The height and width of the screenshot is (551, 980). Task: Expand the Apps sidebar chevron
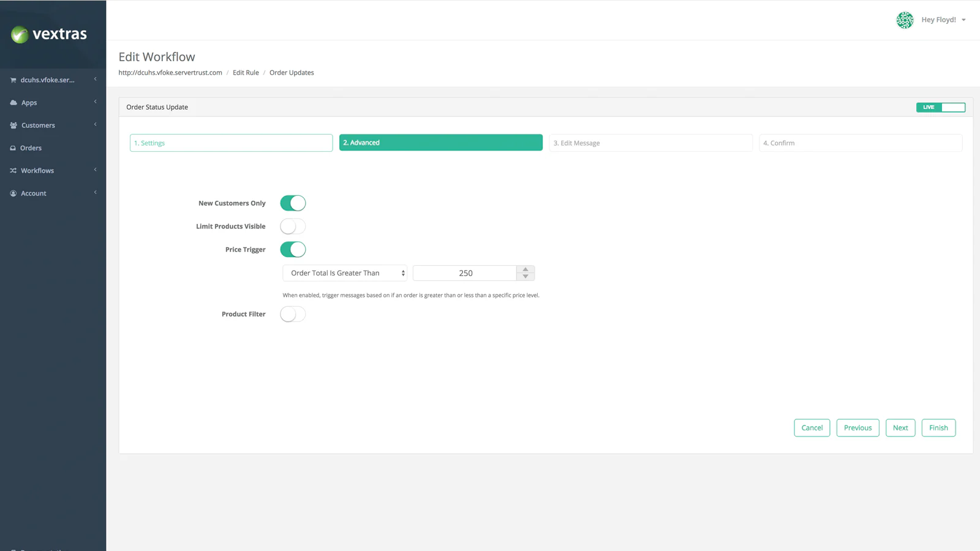tap(96, 102)
